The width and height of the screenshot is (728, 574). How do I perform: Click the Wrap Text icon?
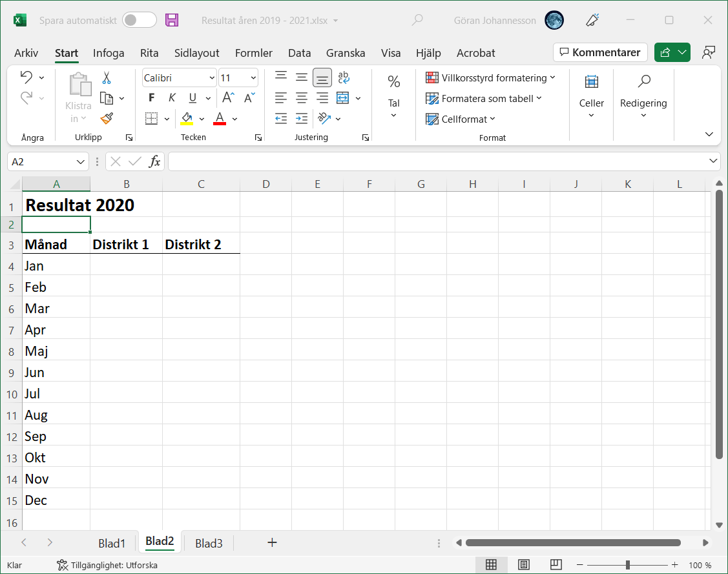click(x=344, y=77)
